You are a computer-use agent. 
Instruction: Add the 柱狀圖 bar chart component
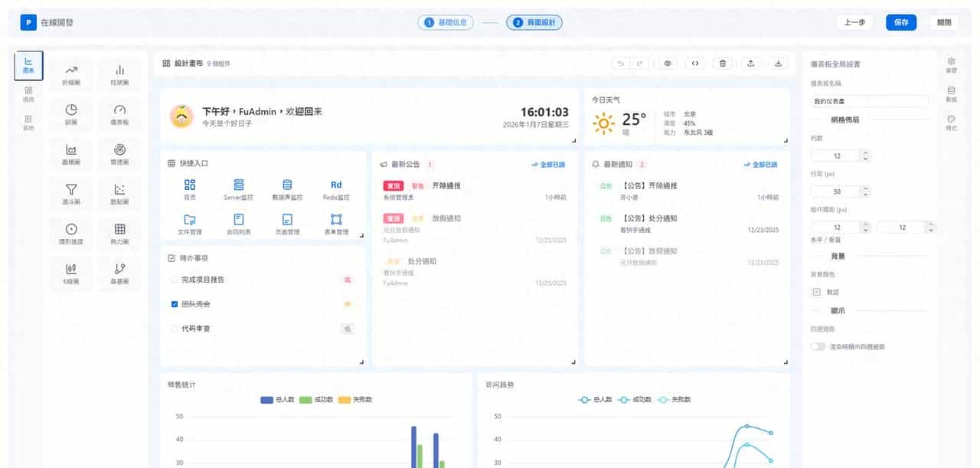click(x=119, y=74)
